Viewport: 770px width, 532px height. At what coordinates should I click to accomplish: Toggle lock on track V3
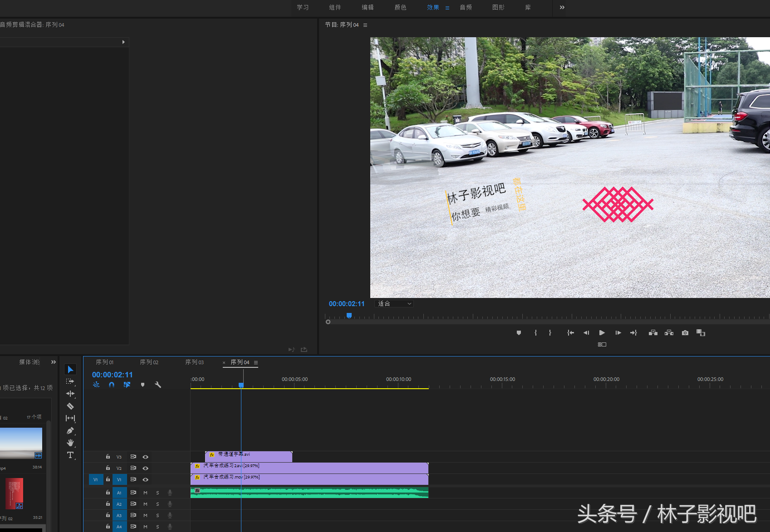tap(108, 457)
